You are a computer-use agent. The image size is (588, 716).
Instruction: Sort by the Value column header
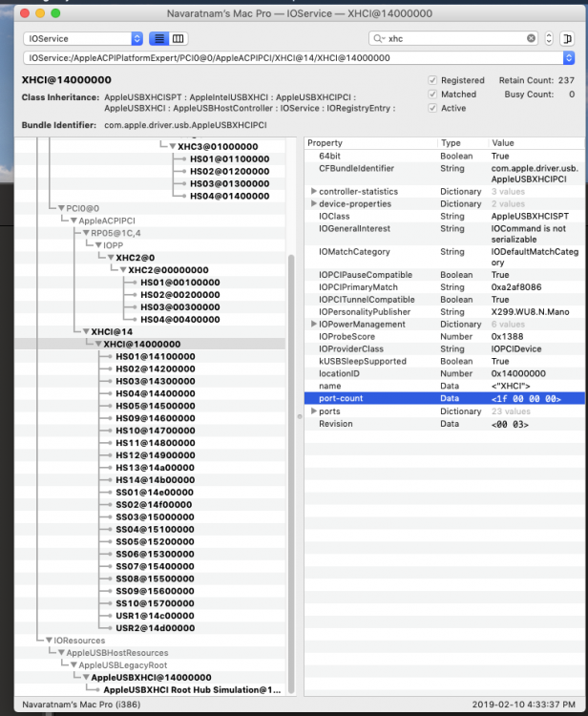tap(535, 143)
